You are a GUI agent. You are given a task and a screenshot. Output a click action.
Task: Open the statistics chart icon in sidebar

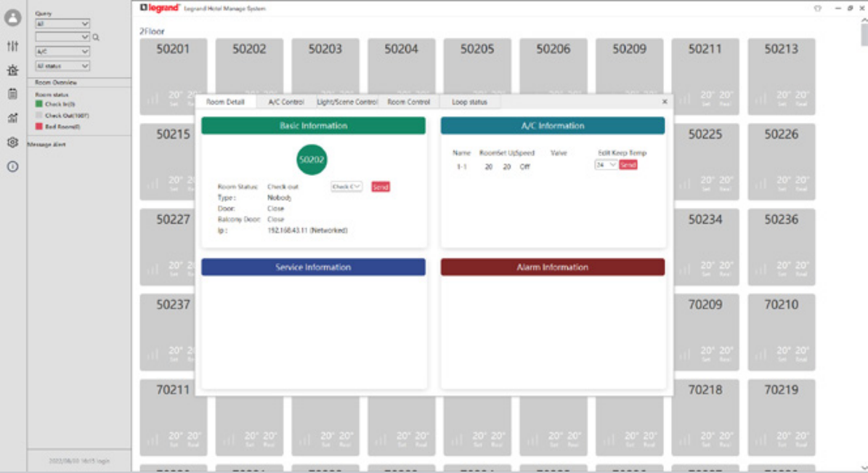(13, 118)
